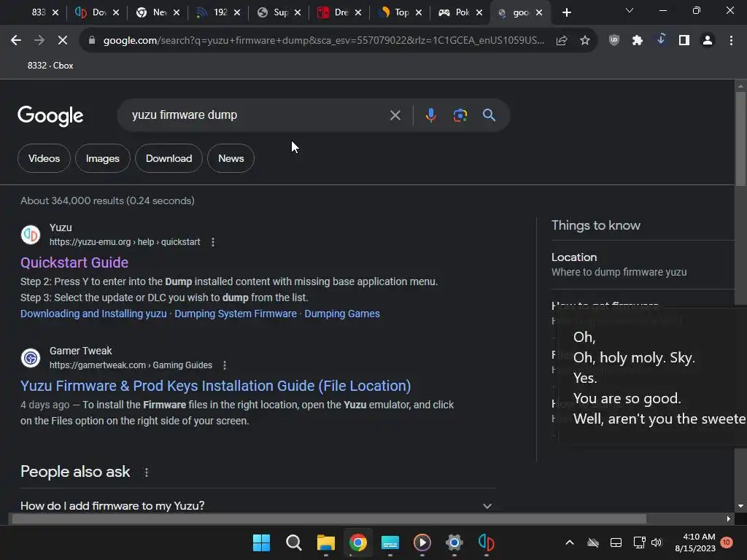Share this page via address bar icon
The image size is (747, 560).
[x=562, y=41]
